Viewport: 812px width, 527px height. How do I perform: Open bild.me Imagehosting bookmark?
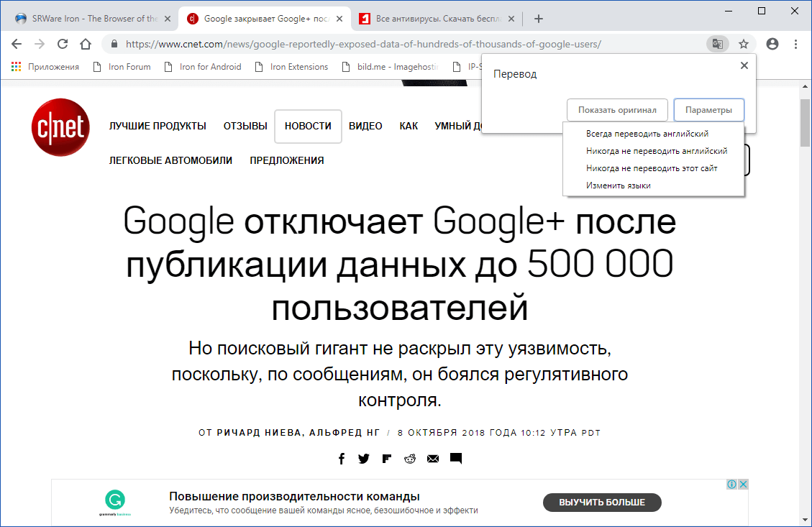[x=390, y=67]
